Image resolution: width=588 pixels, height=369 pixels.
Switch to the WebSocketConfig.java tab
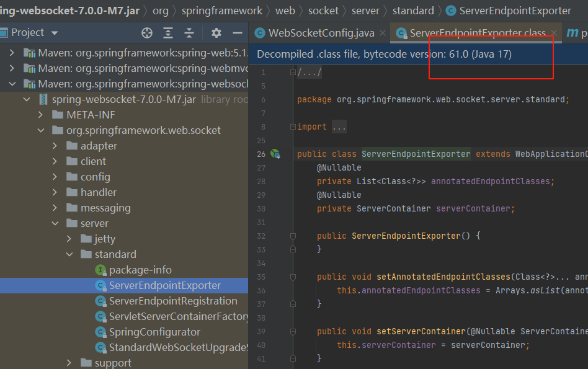(321, 33)
